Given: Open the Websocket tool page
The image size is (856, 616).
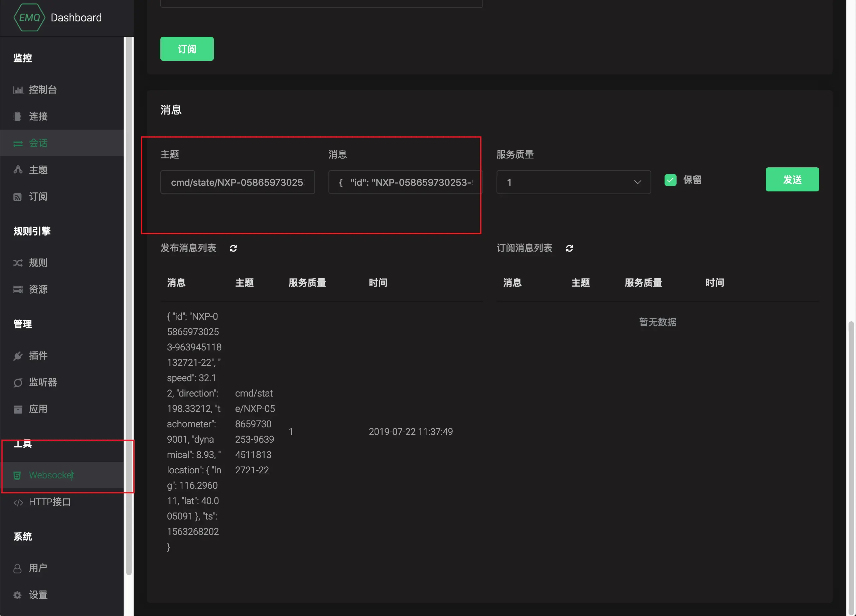Looking at the screenshot, I should click(51, 475).
